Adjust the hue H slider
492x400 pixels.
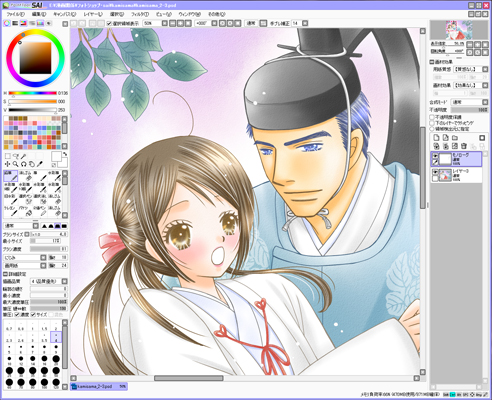[x=32, y=93]
